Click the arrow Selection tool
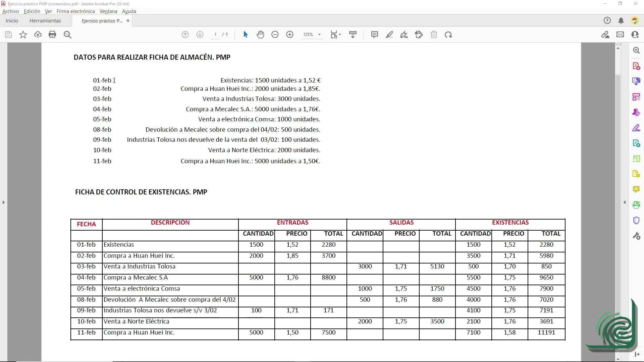The height and width of the screenshot is (362, 644). pyautogui.click(x=246, y=35)
